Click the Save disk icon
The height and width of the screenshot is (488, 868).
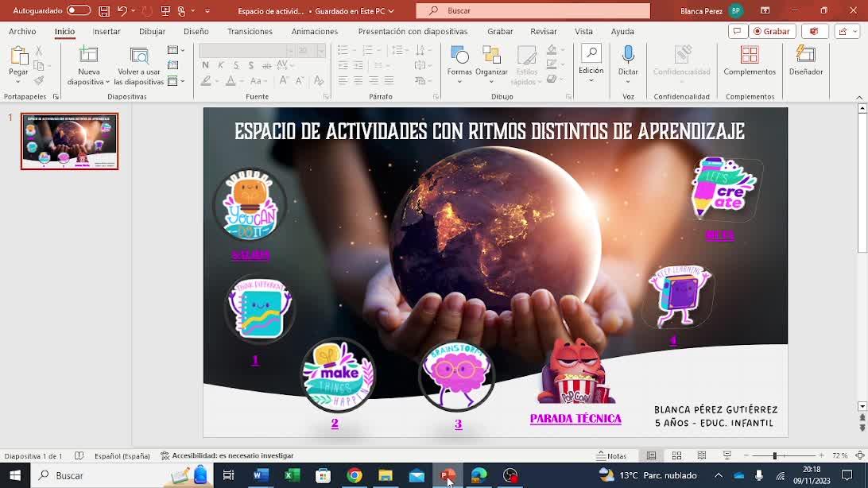tap(104, 10)
